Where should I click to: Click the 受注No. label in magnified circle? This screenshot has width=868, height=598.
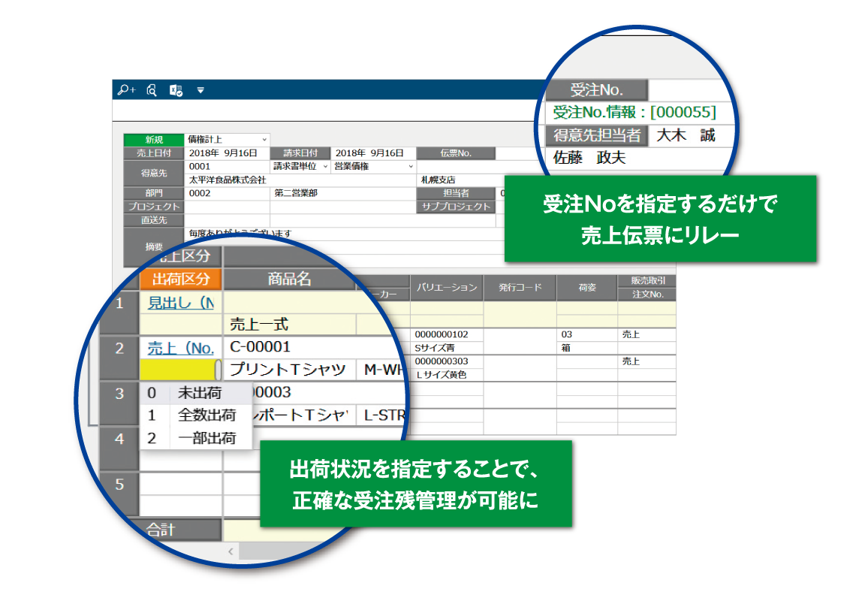tap(596, 89)
